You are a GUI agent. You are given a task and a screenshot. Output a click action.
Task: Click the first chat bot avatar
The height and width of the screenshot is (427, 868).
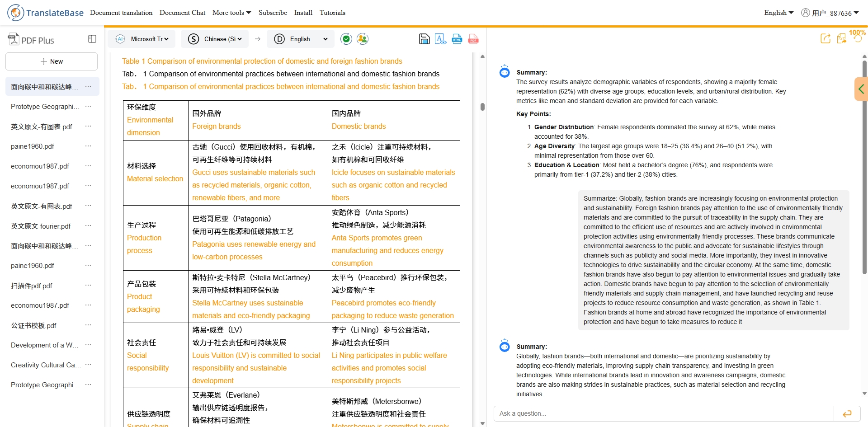point(505,71)
